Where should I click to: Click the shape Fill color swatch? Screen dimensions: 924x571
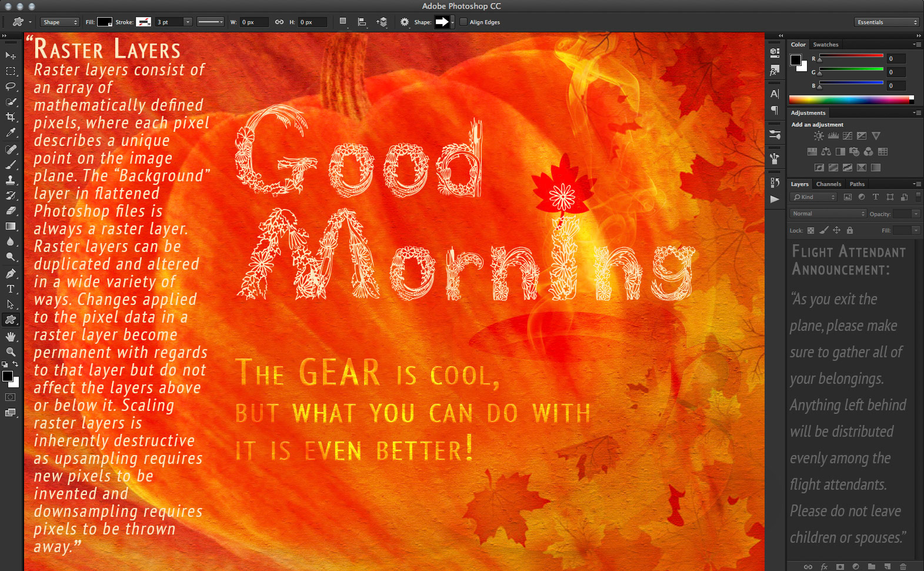click(105, 22)
